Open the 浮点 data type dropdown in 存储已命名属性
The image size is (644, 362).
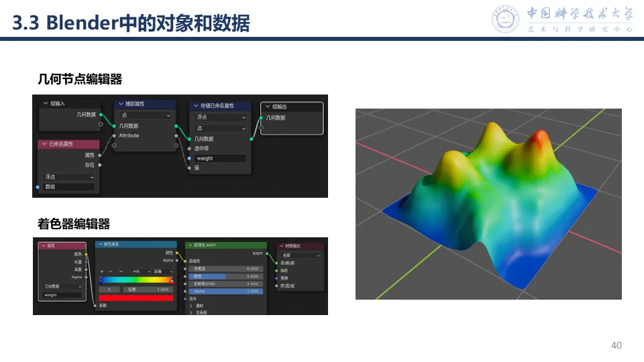221,117
